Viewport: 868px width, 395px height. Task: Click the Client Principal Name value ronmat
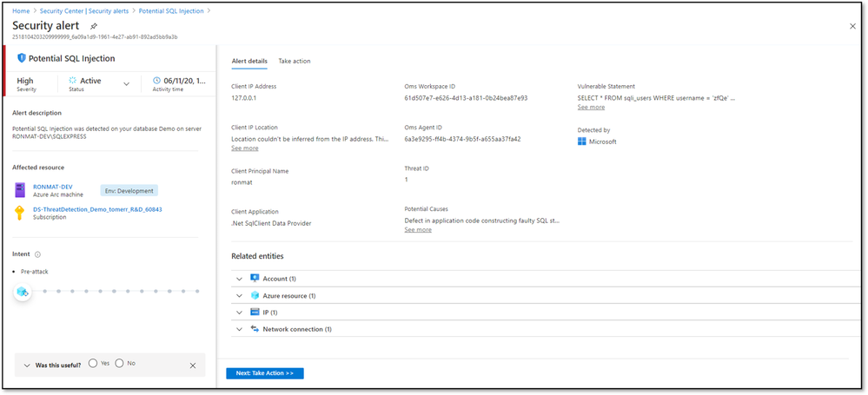point(242,182)
